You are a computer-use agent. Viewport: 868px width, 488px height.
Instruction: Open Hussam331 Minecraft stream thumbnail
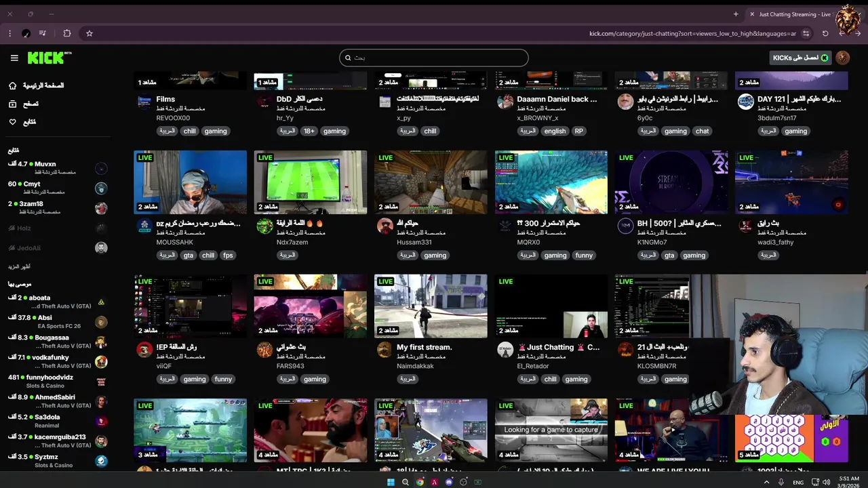431,182
